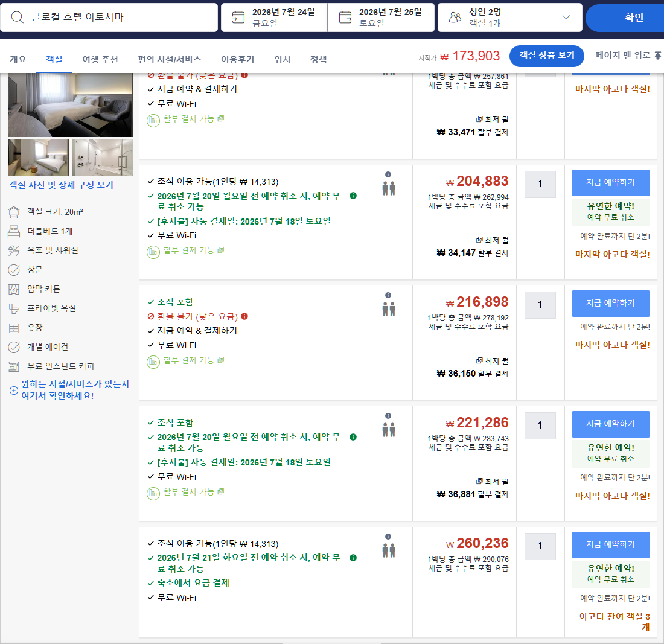Viewport: 664px width, 644px height.
Task: Switch to the 객실 tab
Action: point(54,59)
